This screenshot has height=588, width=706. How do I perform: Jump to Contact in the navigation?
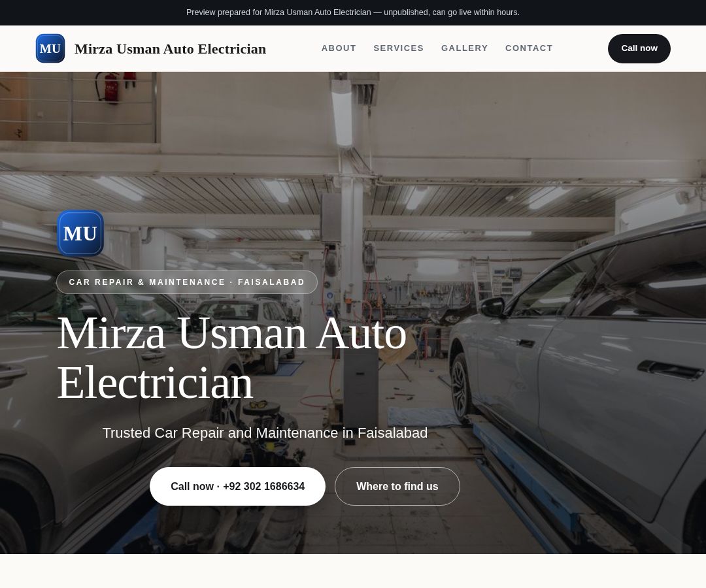pos(529,48)
